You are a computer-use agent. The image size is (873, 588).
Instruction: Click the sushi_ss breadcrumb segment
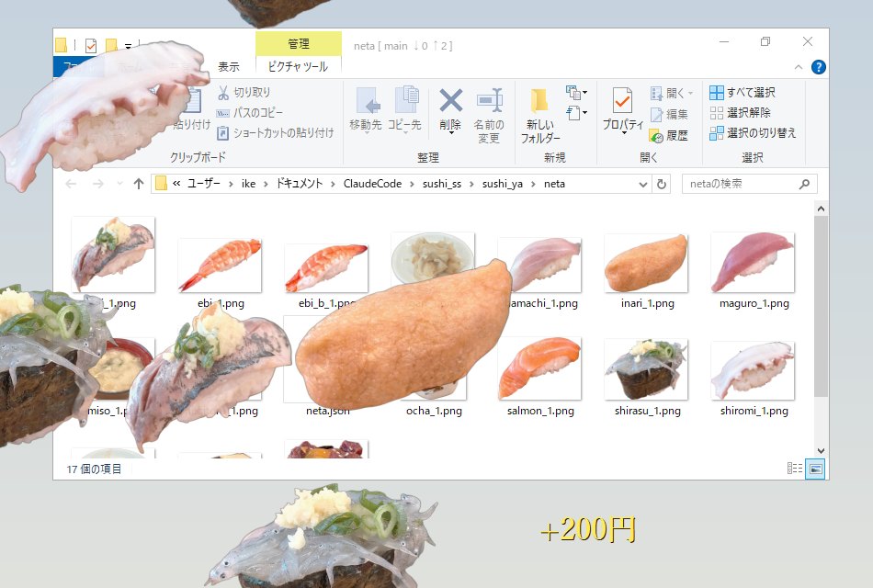click(x=442, y=184)
